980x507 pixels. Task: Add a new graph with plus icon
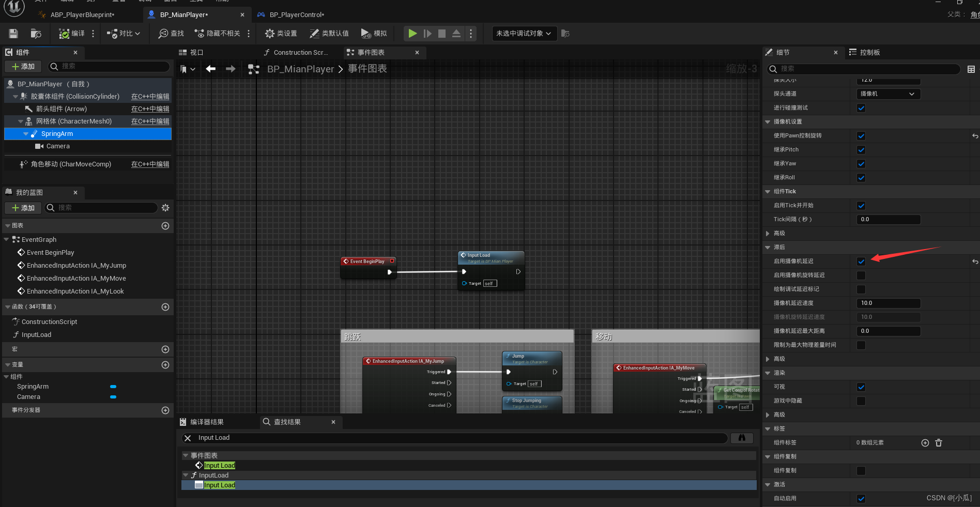pos(165,226)
